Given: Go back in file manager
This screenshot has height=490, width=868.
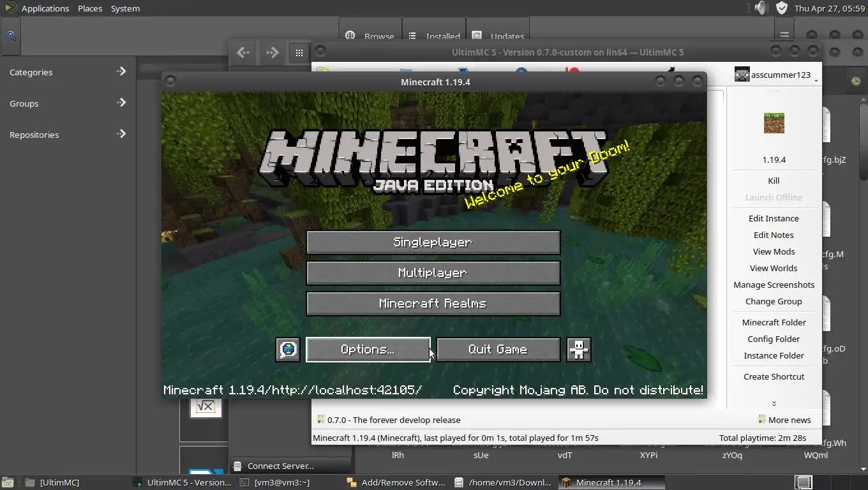Looking at the screenshot, I should tap(243, 52).
